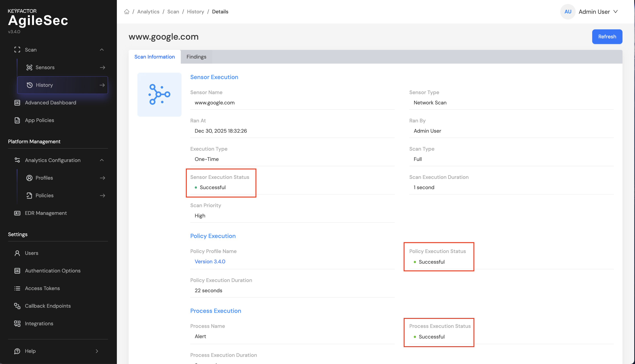Expand the Help menu chevron

(97, 351)
